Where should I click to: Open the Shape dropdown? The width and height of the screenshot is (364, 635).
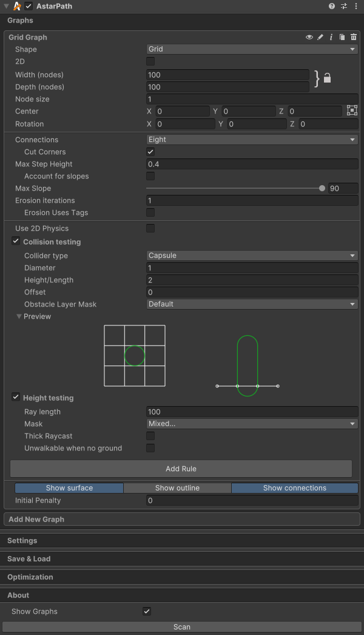(x=252, y=49)
